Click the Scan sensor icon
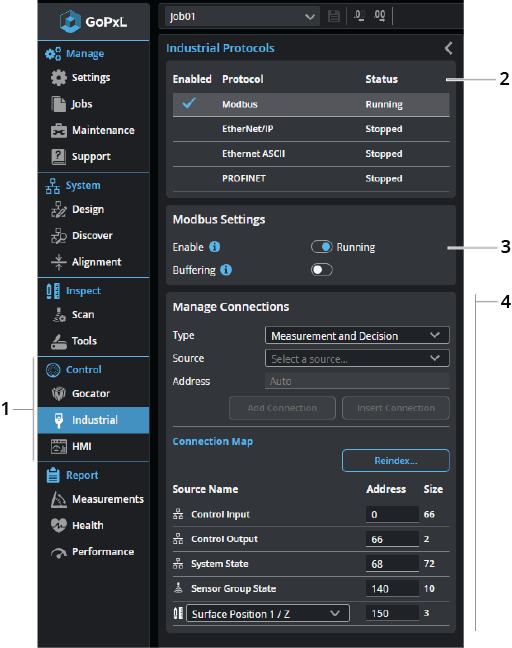 (x=59, y=314)
